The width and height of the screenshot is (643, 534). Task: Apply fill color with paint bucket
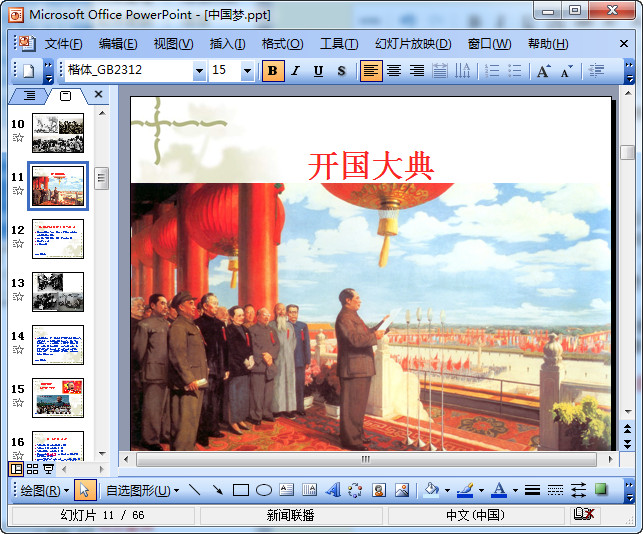pos(431,490)
